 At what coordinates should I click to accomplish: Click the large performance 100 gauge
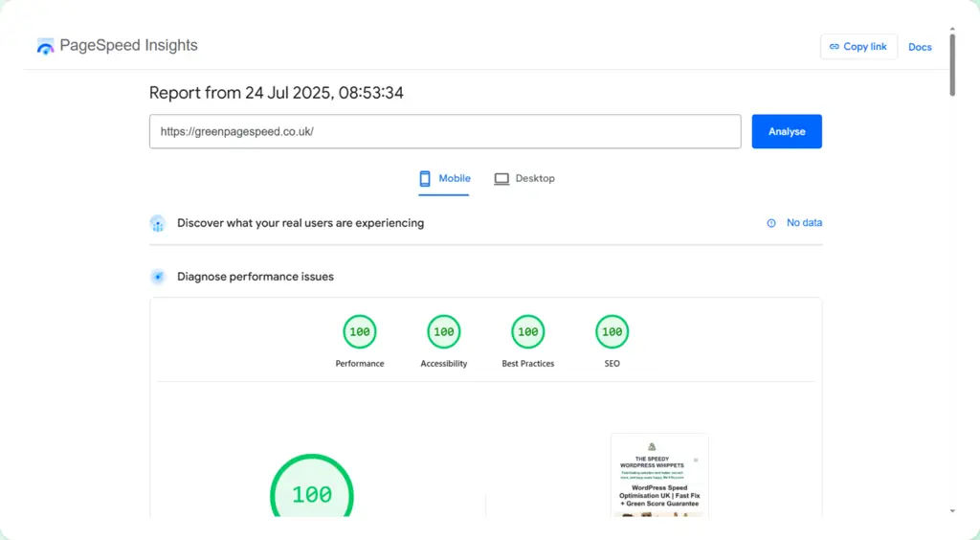pos(312,493)
